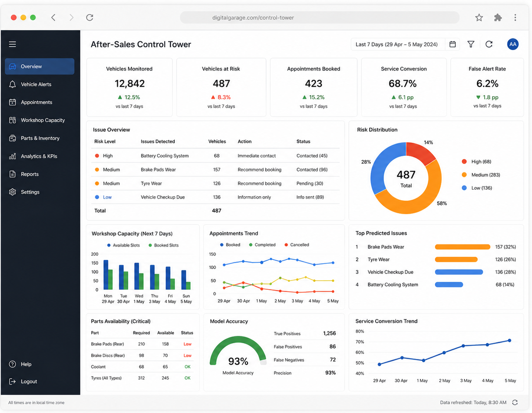Click the False Positives value 86
Screen dimensions: 532x413
(x=333, y=347)
